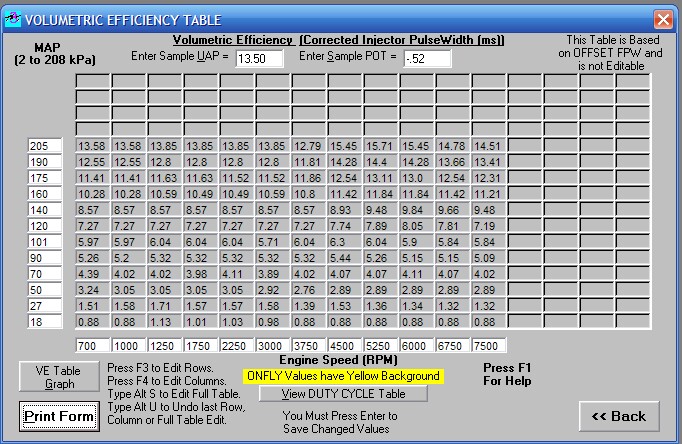Select MAP row header 101
682x444 pixels.
45,242
